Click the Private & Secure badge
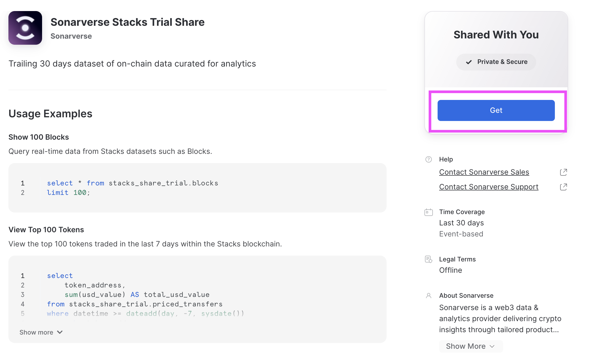This screenshot has height=364, width=598. point(496,62)
